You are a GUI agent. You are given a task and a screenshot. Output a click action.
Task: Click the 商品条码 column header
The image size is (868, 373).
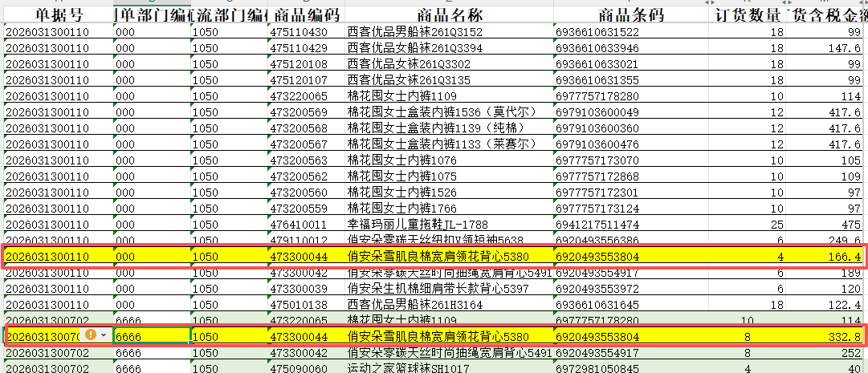coord(632,15)
